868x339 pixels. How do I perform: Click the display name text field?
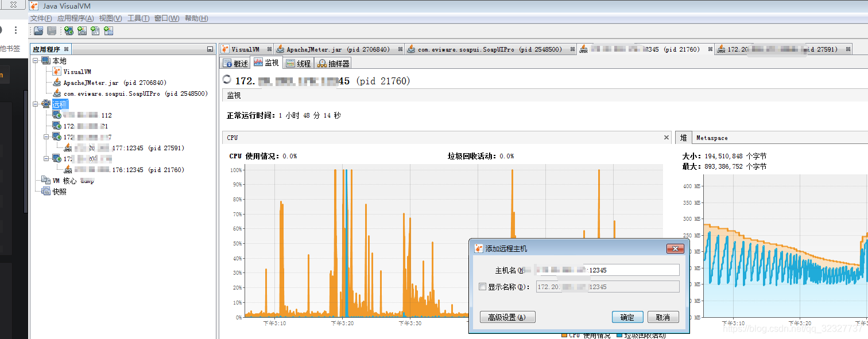608,287
